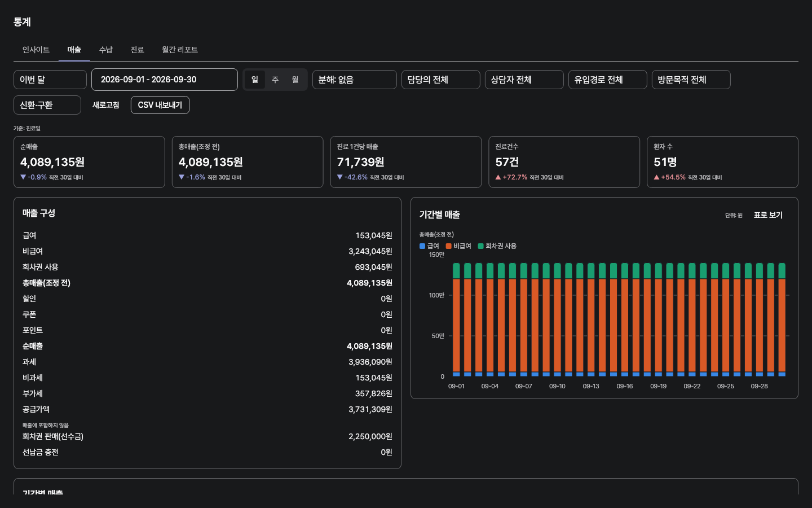This screenshot has width=812, height=508.
Task: Open the 분해: 없음 dropdown
Action: 355,80
